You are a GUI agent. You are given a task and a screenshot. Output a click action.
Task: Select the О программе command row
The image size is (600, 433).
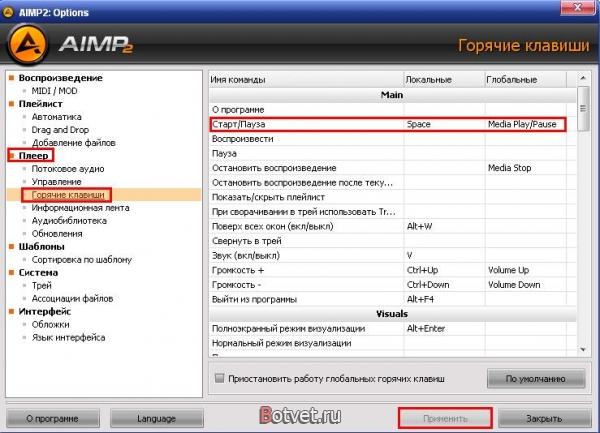pyautogui.click(x=393, y=110)
